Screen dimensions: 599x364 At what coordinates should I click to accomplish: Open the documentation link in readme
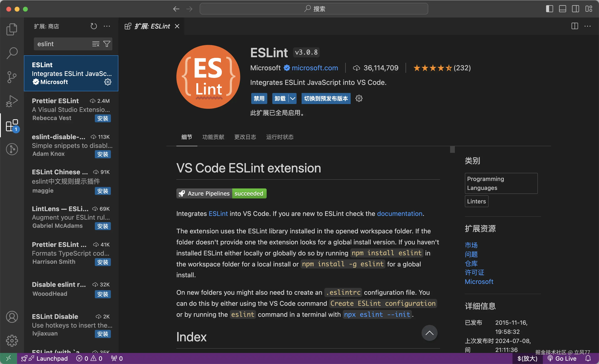400,213
